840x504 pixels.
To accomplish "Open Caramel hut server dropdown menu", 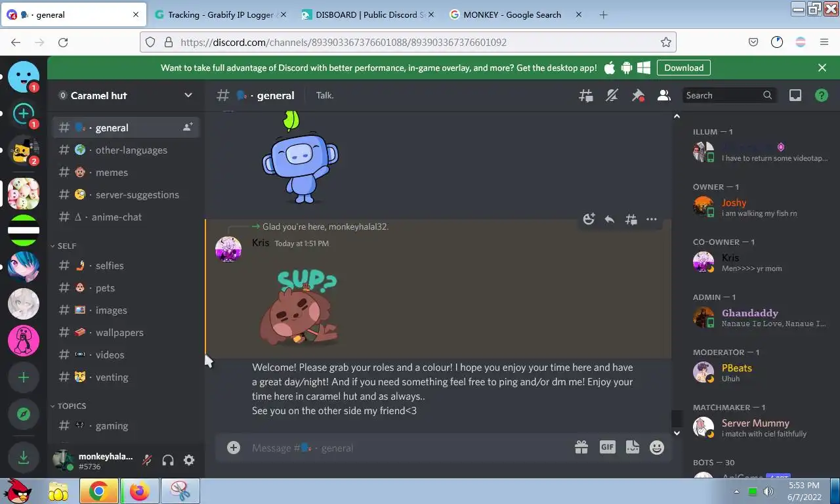I will pos(188,95).
